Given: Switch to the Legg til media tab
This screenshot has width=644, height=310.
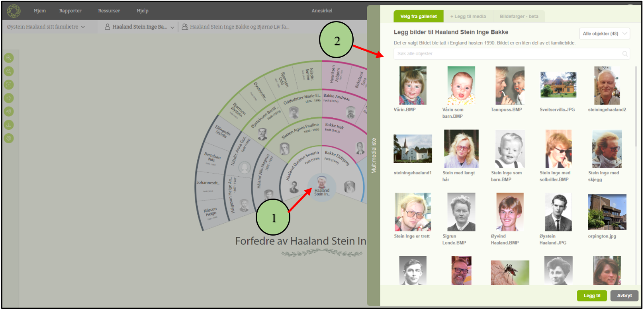Looking at the screenshot, I should tap(468, 17).
